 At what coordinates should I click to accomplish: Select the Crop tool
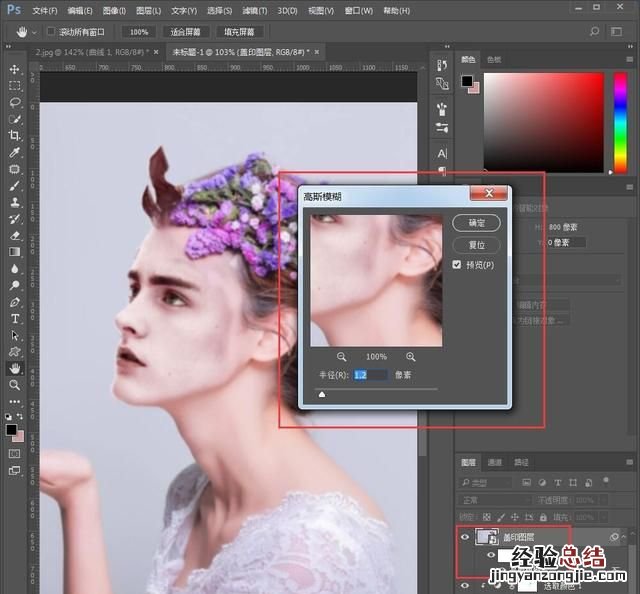[x=15, y=136]
